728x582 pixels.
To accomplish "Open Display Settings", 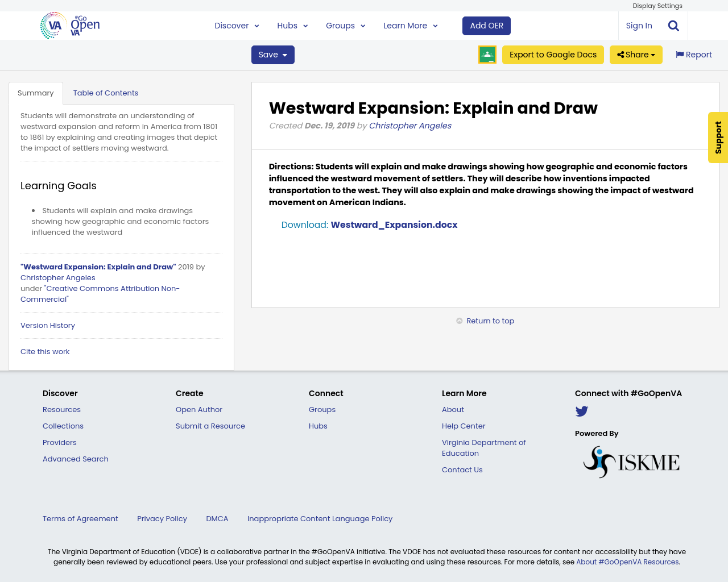I will point(657,5).
